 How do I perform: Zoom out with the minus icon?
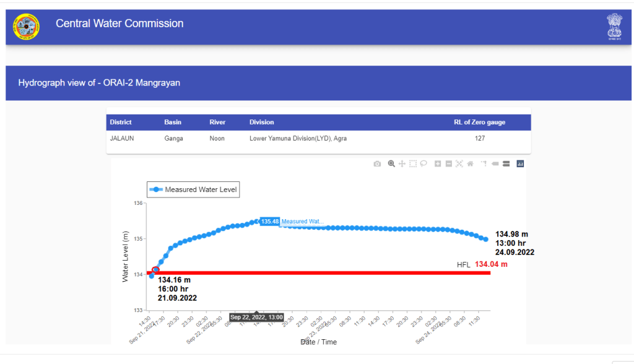448,164
